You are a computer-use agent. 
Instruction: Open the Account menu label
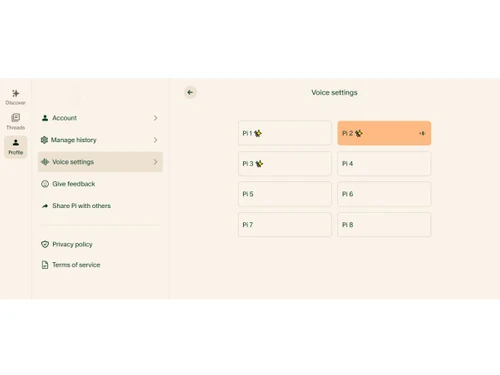(64, 118)
